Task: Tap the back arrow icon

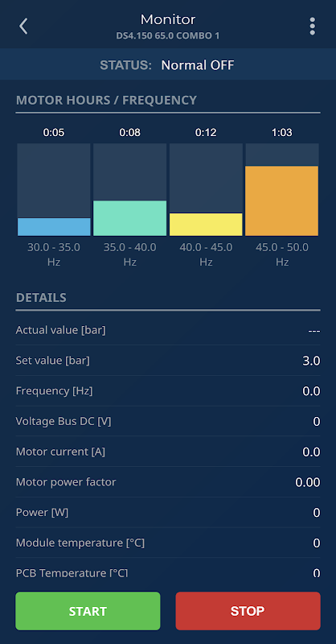Action: tap(23, 27)
